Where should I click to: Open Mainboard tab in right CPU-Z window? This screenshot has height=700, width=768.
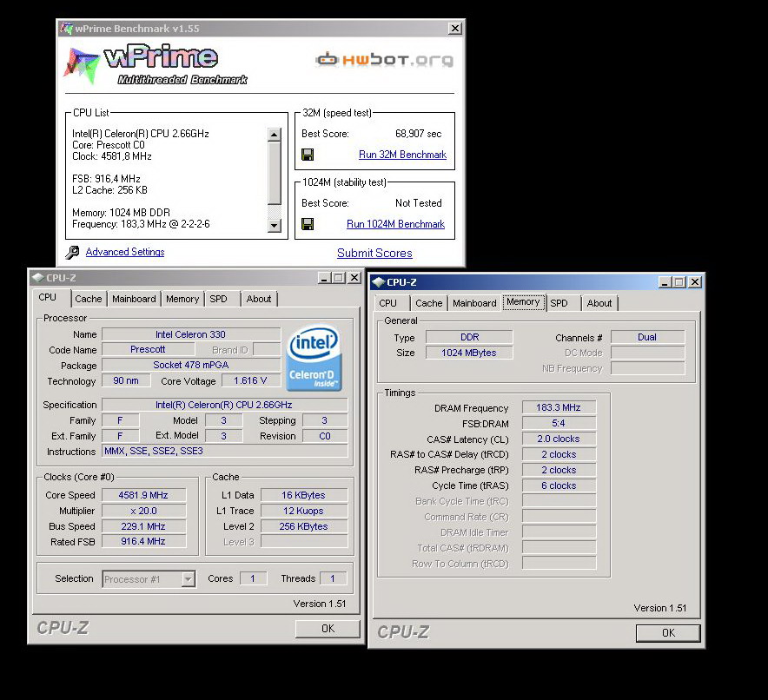click(x=474, y=303)
